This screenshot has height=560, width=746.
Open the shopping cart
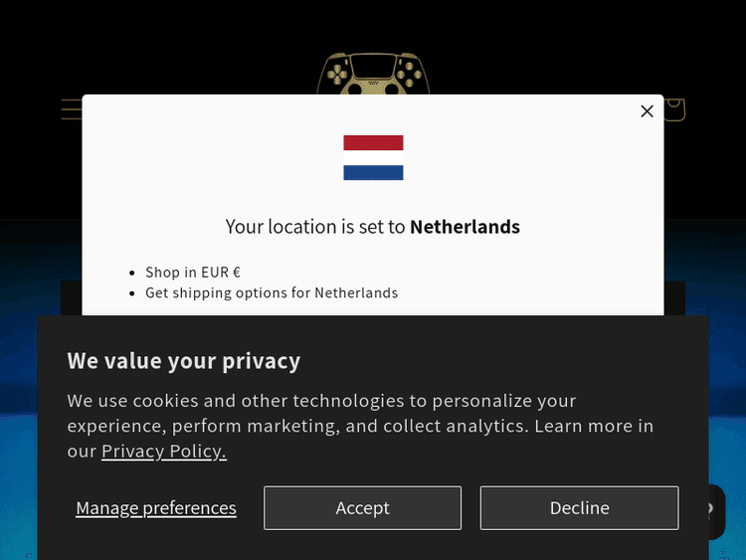675,108
